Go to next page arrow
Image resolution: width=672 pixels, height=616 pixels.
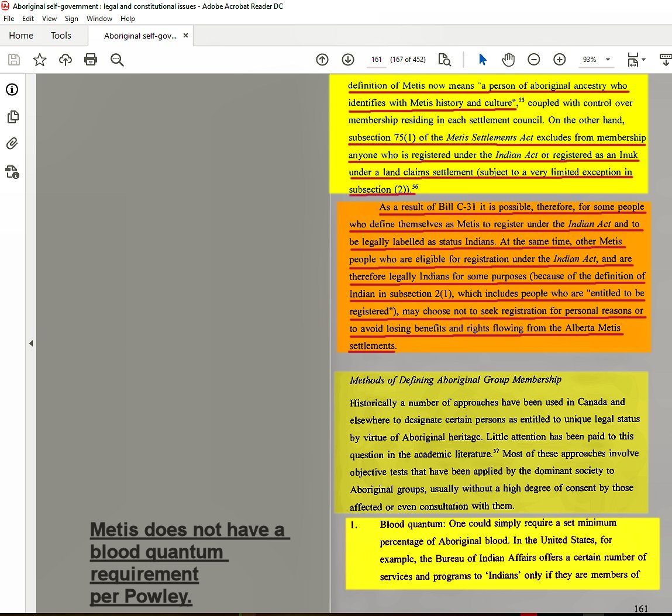[348, 60]
